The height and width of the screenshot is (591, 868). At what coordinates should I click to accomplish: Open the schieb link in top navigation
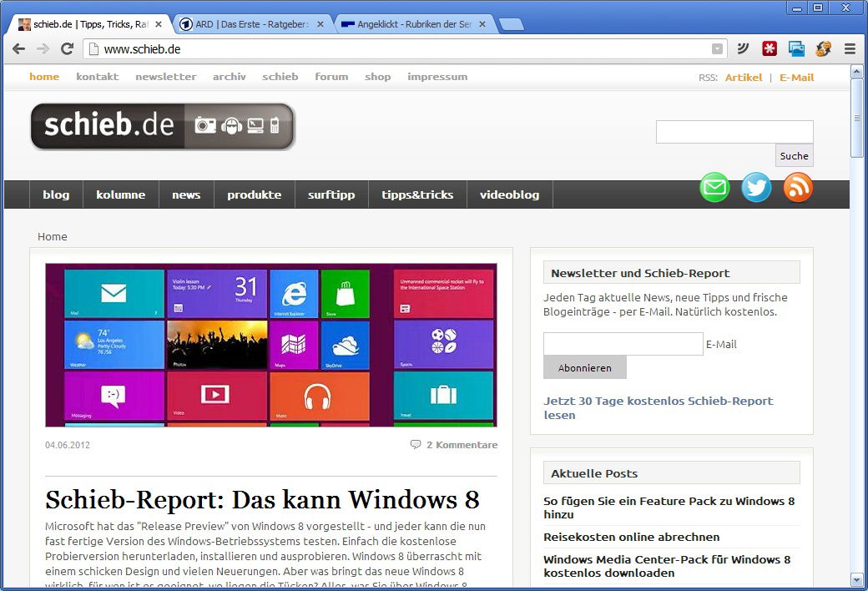(x=280, y=77)
